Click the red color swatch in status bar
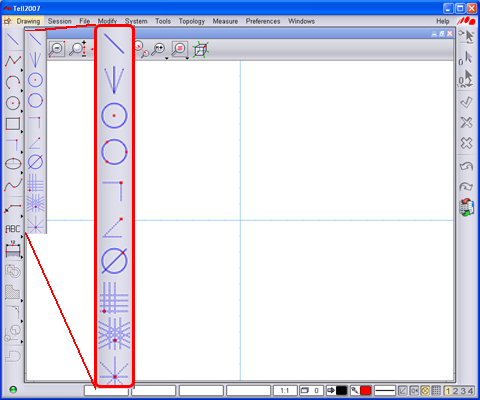Image resolution: width=480 pixels, height=400 pixels. (366, 390)
